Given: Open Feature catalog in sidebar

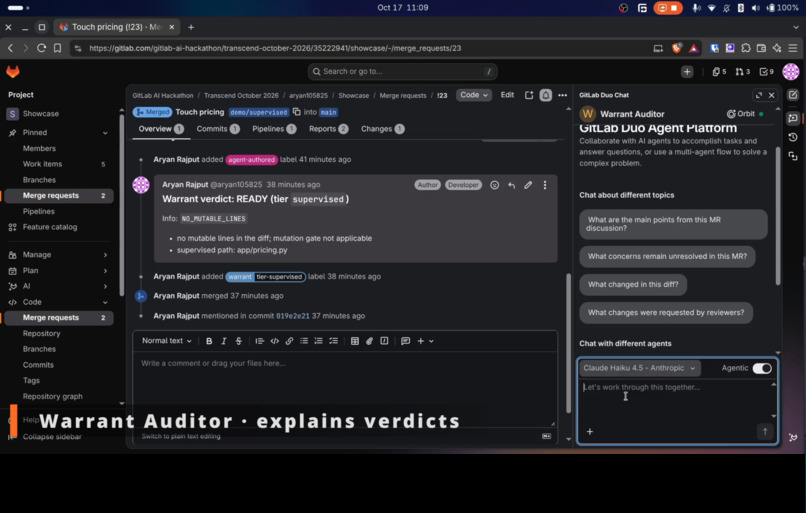Looking at the screenshot, I should (58, 227).
